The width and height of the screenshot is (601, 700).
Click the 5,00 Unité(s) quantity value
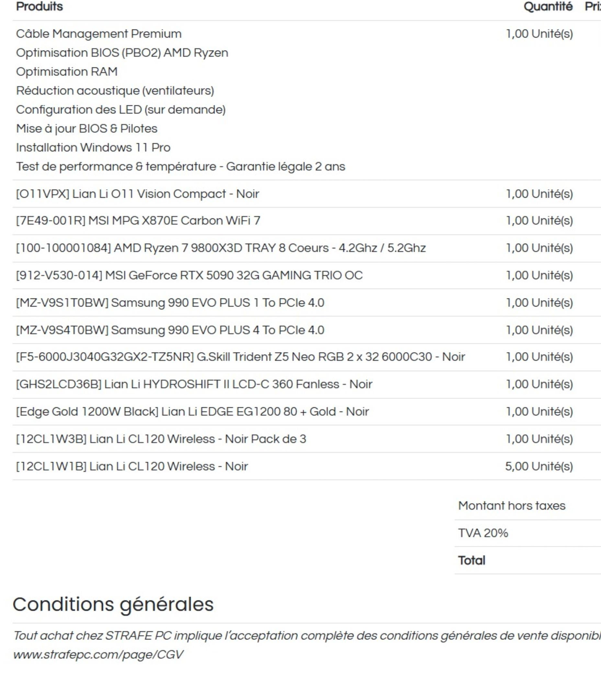(x=539, y=466)
